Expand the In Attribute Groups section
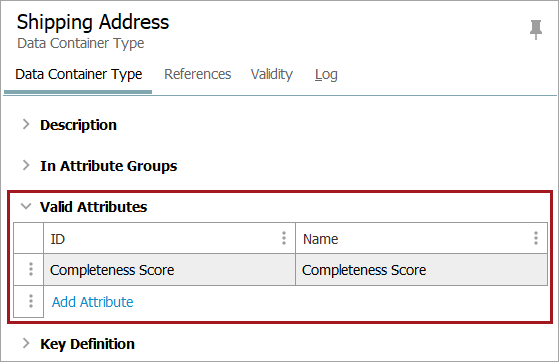559x362 pixels. (x=26, y=165)
